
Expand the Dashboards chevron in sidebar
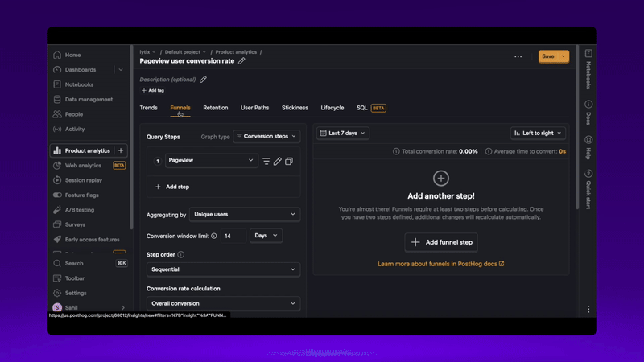tap(121, 70)
